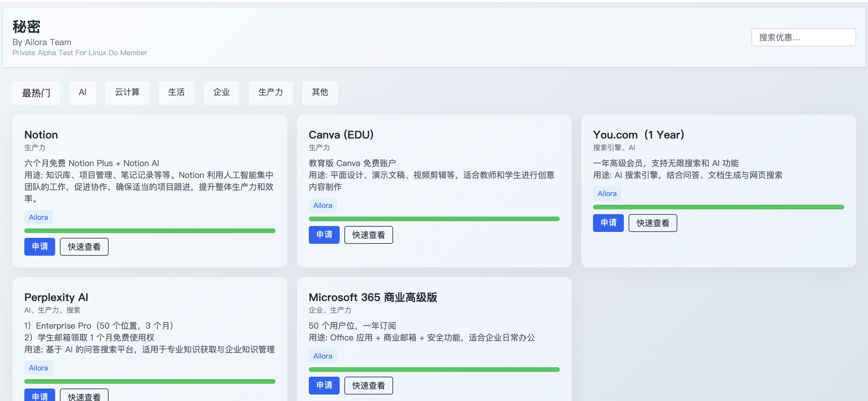Click the Microsoft 365 progress bar
Viewport: 868px width, 401px height.
pyautogui.click(x=434, y=370)
